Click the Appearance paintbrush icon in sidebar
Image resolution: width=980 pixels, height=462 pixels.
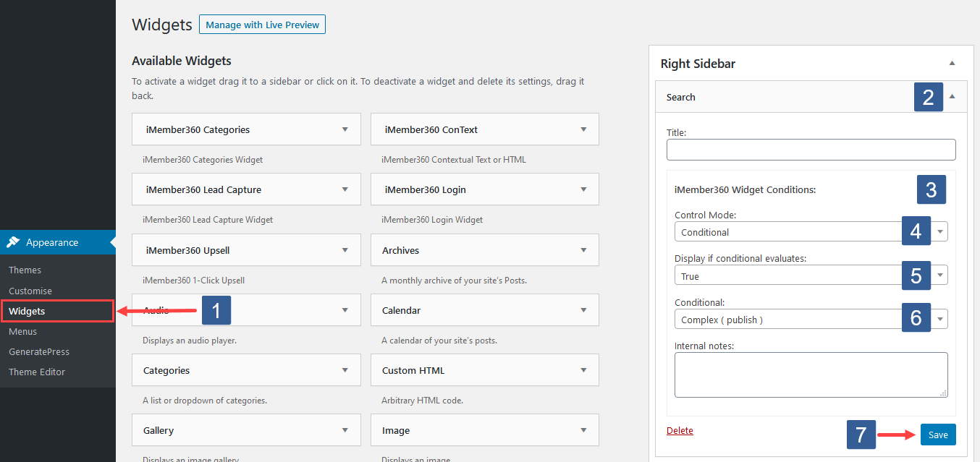coord(13,241)
